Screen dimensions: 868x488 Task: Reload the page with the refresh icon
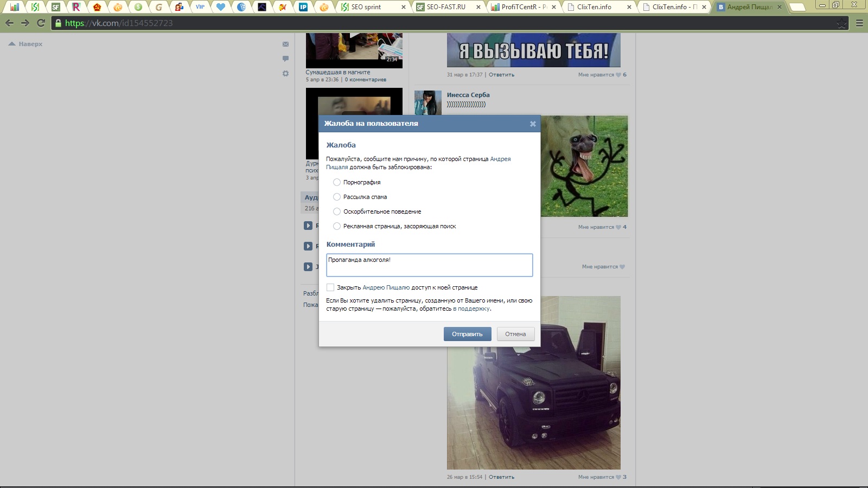point(41,23)
